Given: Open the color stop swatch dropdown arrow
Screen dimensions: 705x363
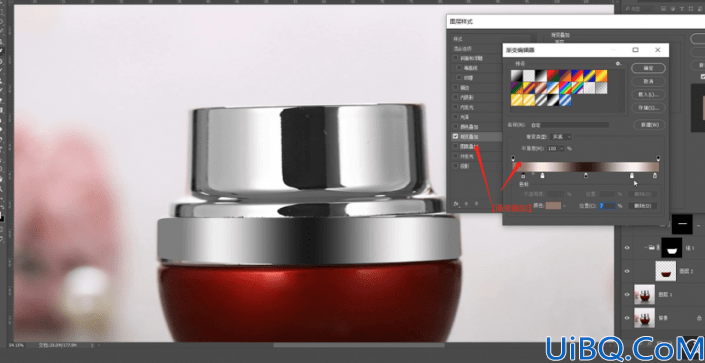Looking at the screenshot, I should tap(565, 206).
